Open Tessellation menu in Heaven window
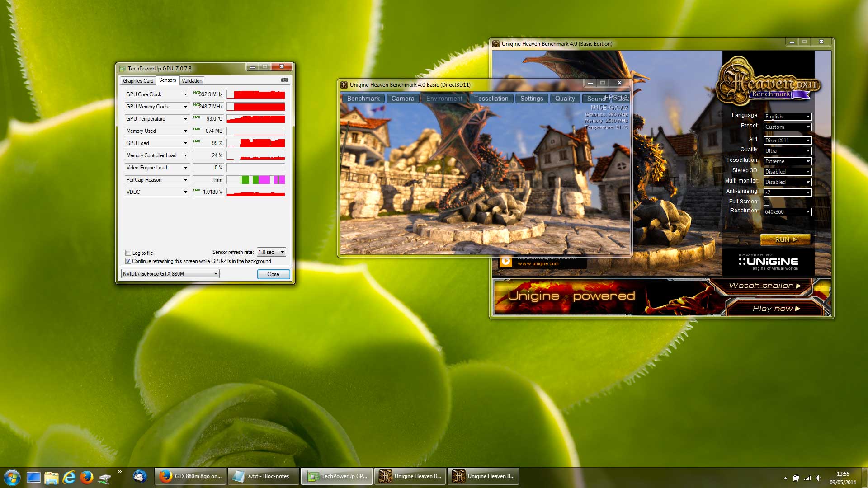Image resolution: width=868 pixels, height=488 pixels. (491, 99)
